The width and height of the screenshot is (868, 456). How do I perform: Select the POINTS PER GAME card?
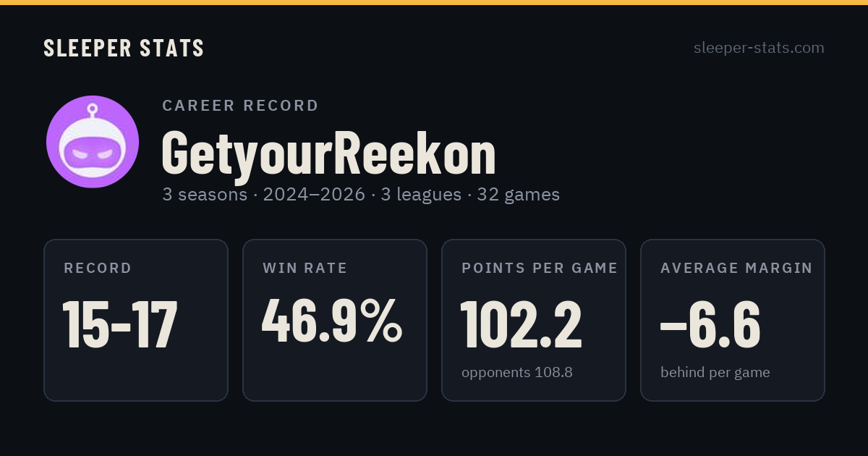pyautogui.click(x=534, y=320)
